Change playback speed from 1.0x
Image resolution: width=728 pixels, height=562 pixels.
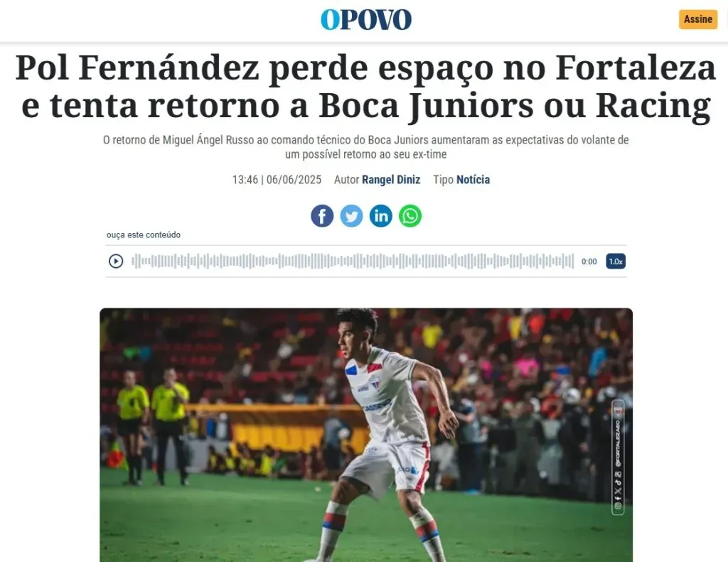[x=616, y=261]
